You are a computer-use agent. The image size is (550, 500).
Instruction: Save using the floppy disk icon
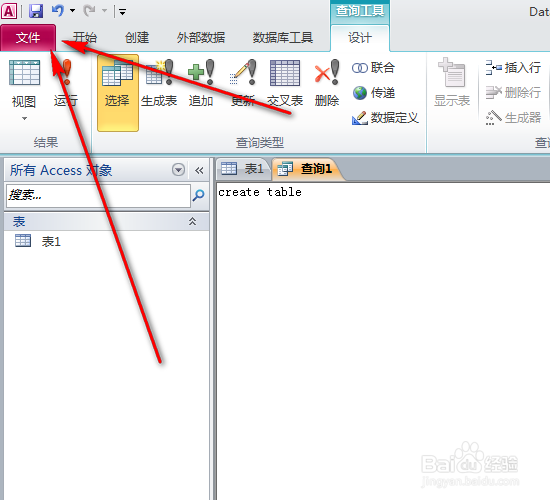[x=36, y=11]
